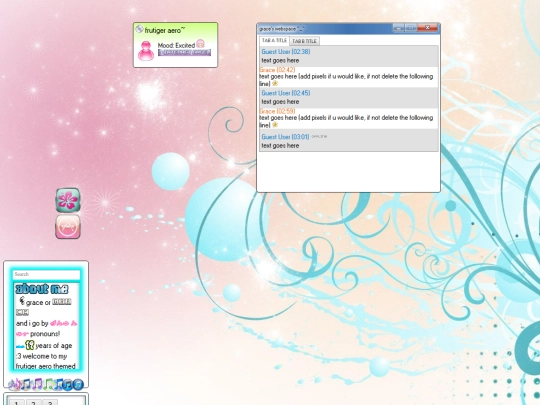Open the pink App Store icon
Image resolution: width=540 pixels, height=405 pixels.
[68, 227]
